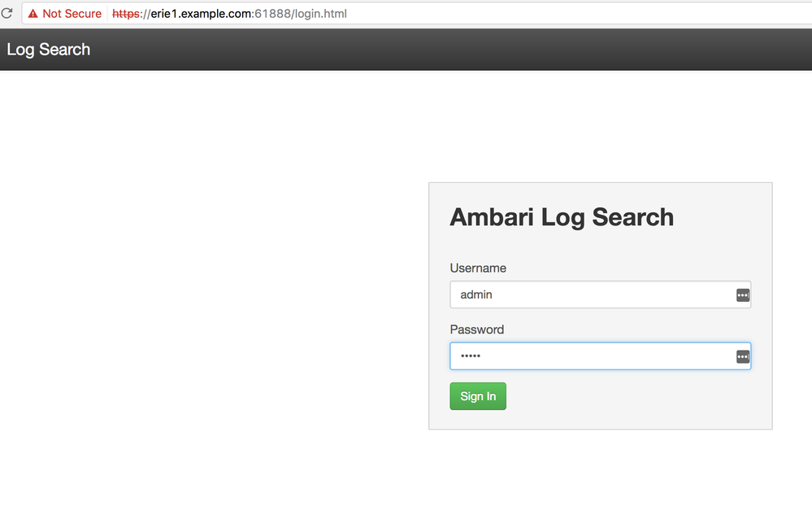Select the Log Search header bar title
This screenshot has height=506, width=812.
48,49
